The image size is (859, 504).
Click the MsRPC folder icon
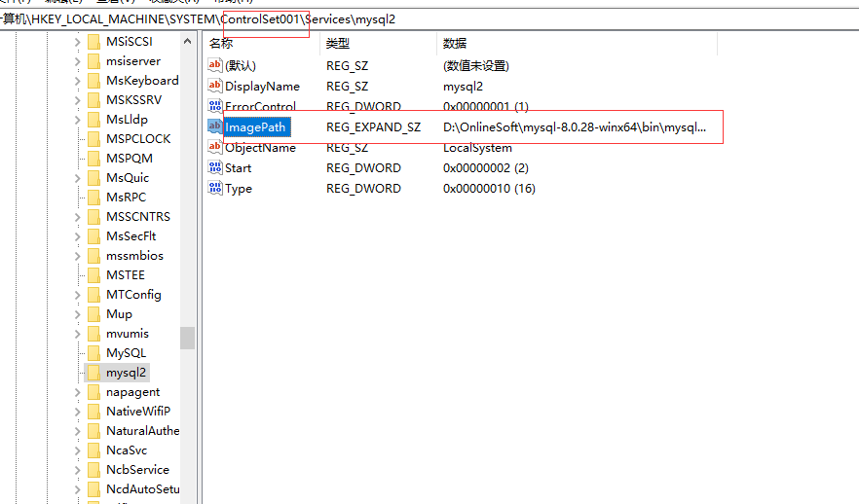94,197
